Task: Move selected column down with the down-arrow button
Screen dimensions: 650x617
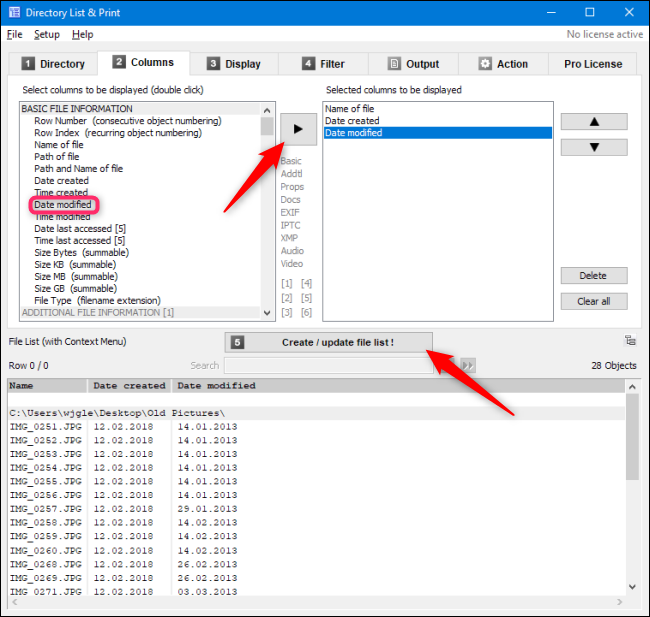Action: point(594,147)
